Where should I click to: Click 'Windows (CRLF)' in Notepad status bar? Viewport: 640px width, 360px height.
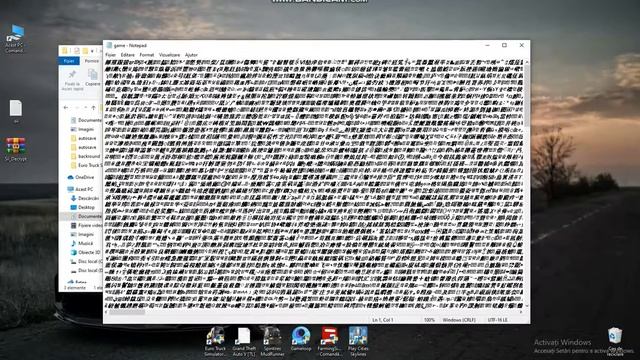(x=459, y=320)
